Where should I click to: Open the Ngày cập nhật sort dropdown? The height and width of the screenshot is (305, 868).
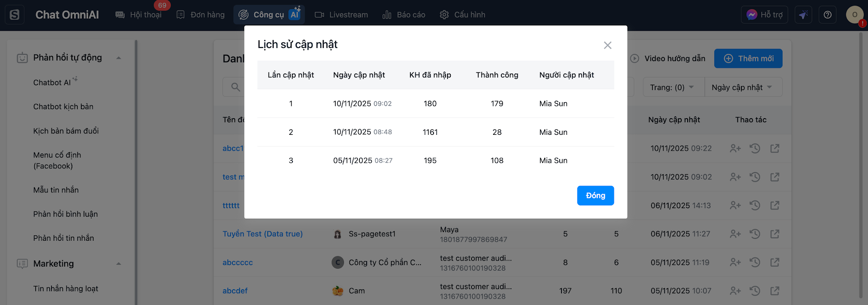point(743,87)
